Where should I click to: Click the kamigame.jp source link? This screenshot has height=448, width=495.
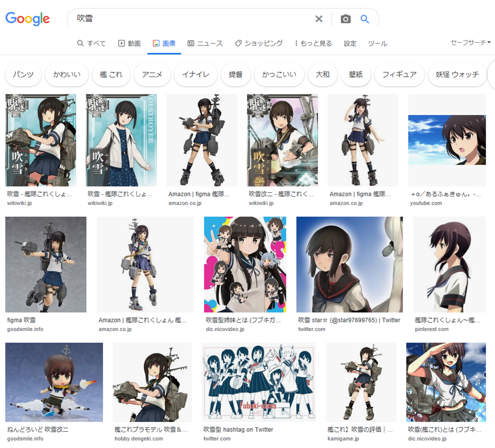(343, 439)
